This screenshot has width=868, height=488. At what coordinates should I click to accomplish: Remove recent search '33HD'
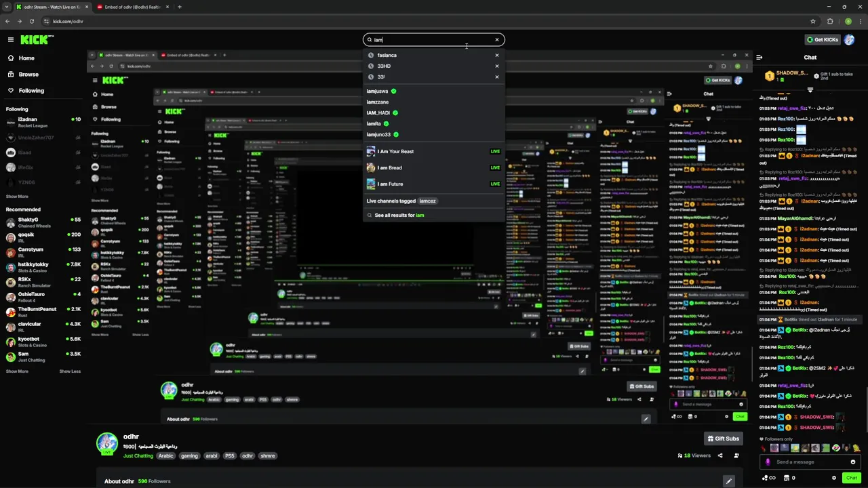pos(496,66)
